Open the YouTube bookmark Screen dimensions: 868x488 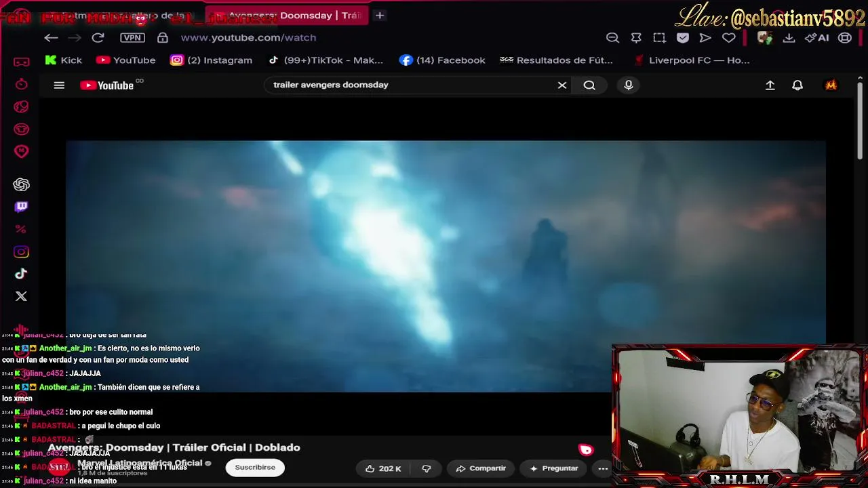[x=126, y=60]
